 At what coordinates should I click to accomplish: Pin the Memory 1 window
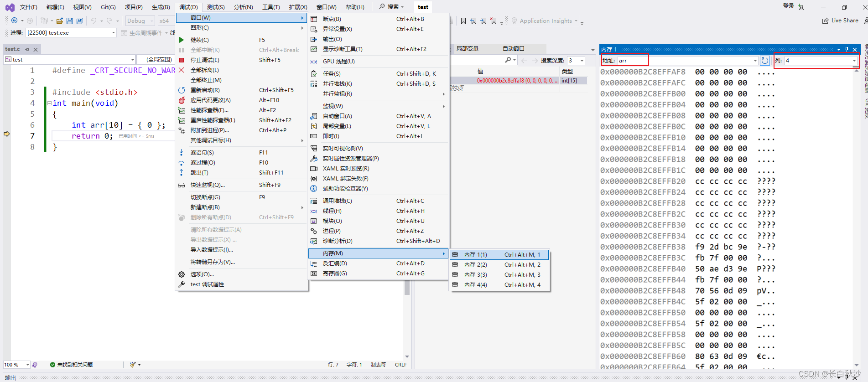847,49
